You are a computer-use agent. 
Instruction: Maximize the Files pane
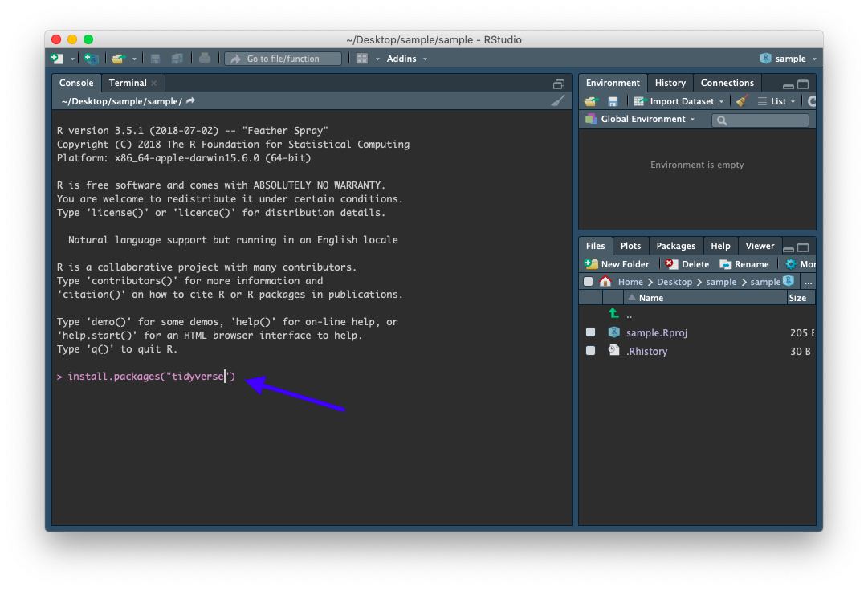pos(803,247)
